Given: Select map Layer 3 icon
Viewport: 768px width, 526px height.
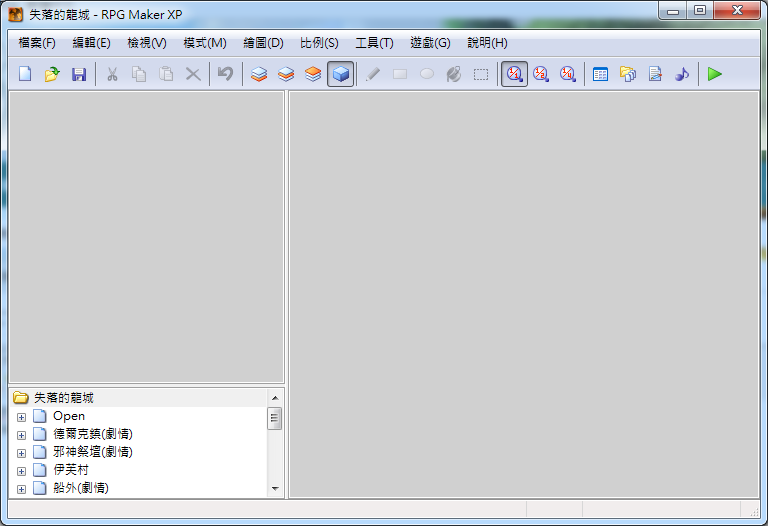Looking at the screenshot, I should click(x=313, y=74).
